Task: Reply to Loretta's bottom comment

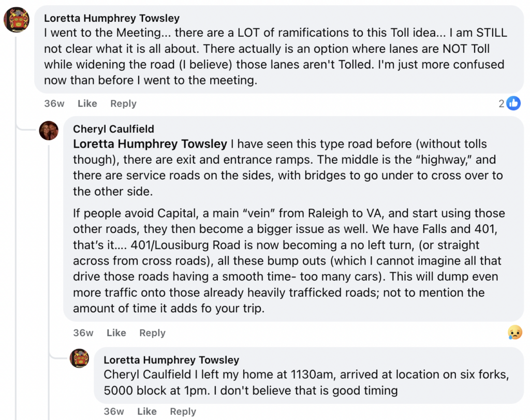Action: [183, 412]
